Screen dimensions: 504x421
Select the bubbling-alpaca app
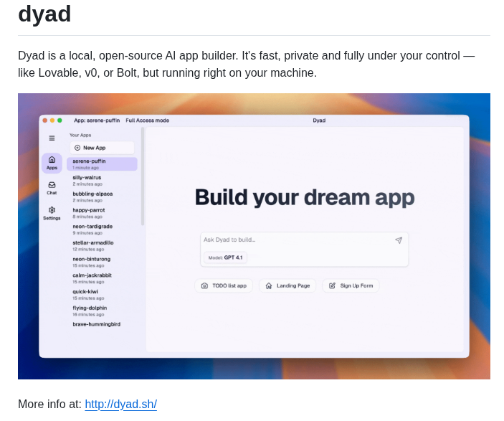(x=103, y=197)
